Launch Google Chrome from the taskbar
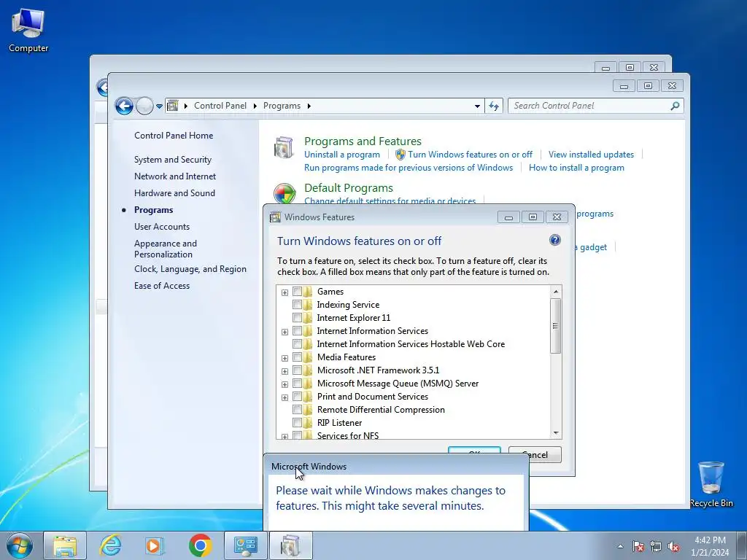This screenshot has width=747, height=560. pos(200,545)
